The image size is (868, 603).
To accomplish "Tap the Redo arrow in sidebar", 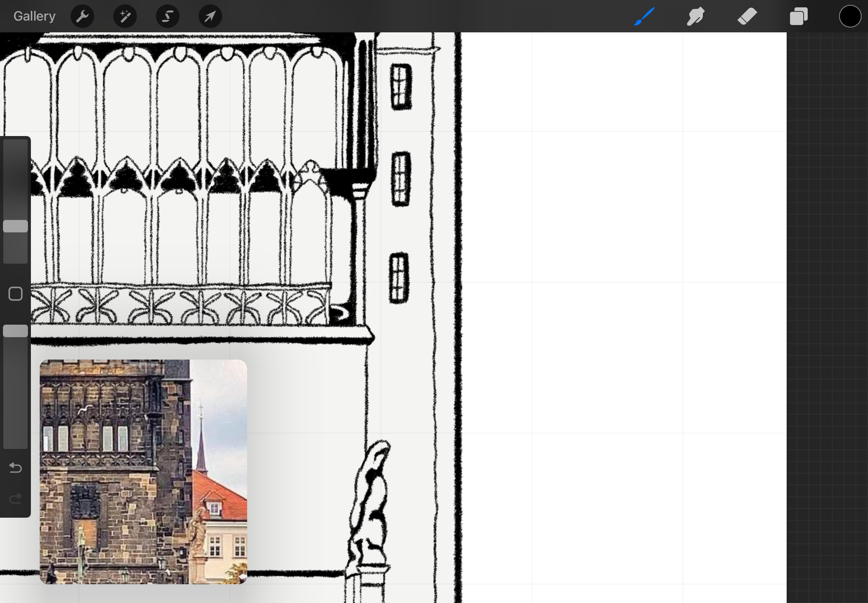I will (15, 499).
